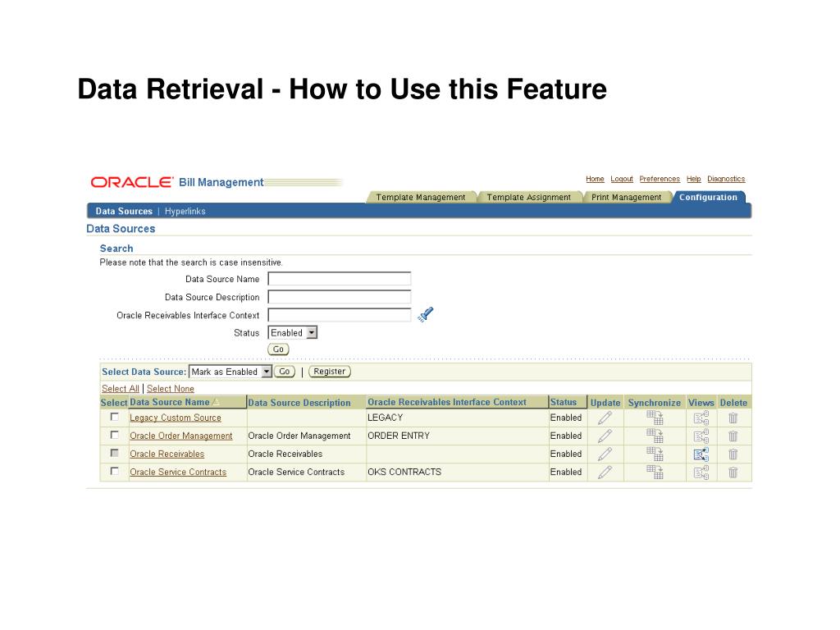The width and height of the screenshot is (840, 630).
Task: Open the Help link
Action: click(694, 179)
